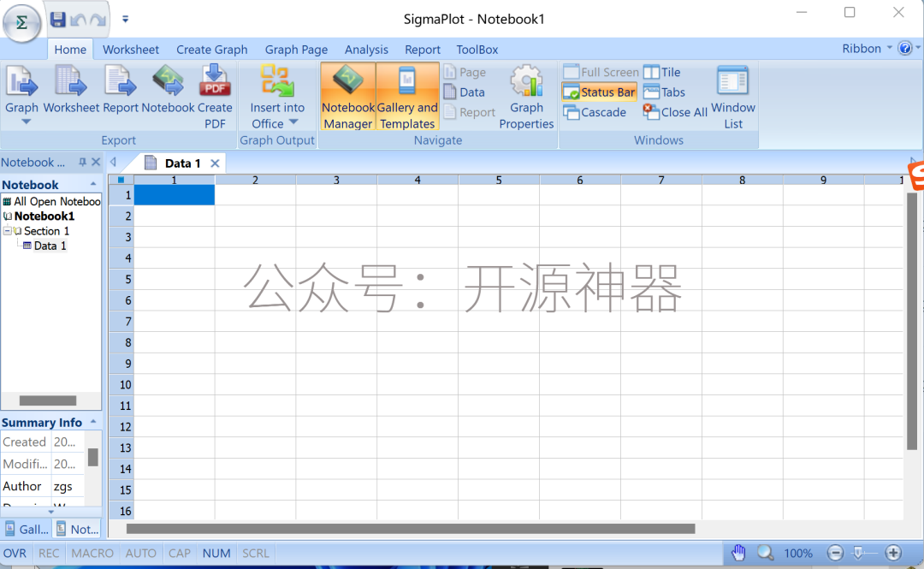Click the worksheet select-all corner box
The height and width of the screenshot is (569, 924).
pos(121,180)
